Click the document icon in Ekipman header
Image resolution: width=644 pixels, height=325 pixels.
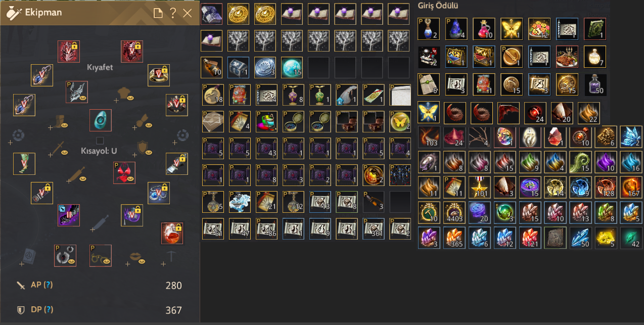point(158,13)
